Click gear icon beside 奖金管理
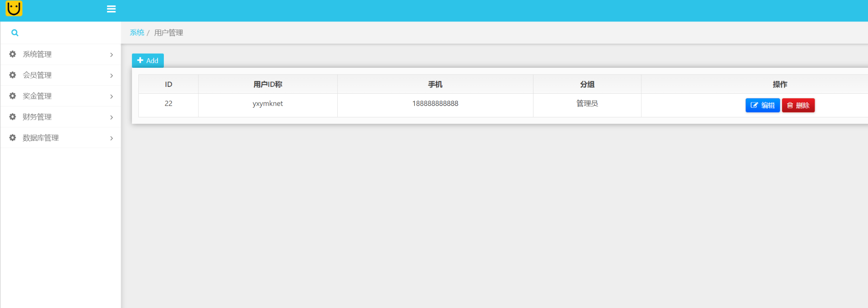Screen dimensions: 868x308 pyautogui.click(x=13, y=96)
